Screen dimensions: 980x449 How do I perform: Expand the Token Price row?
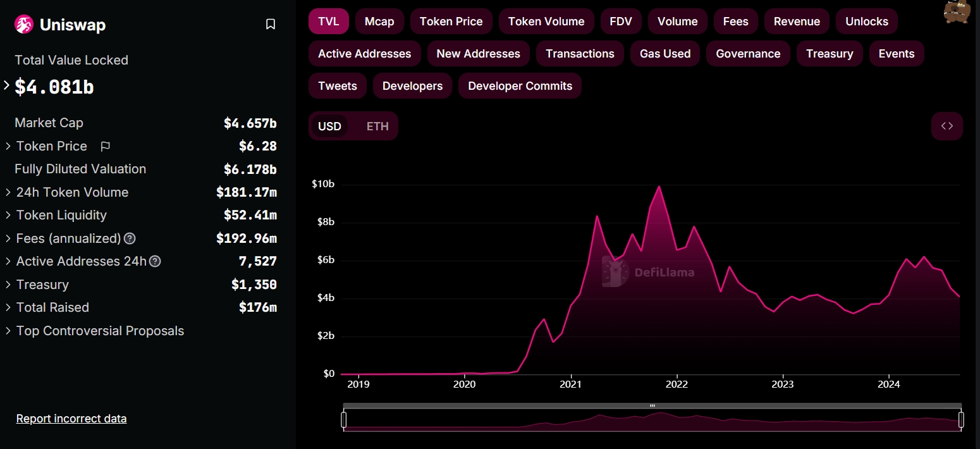pyautogui.click(x=8, y=146)
